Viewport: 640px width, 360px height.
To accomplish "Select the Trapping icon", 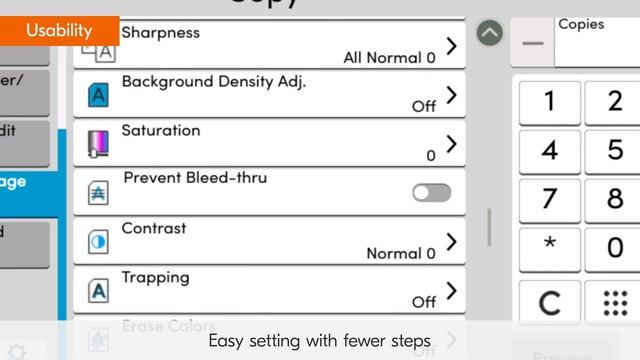I will 98,291.
